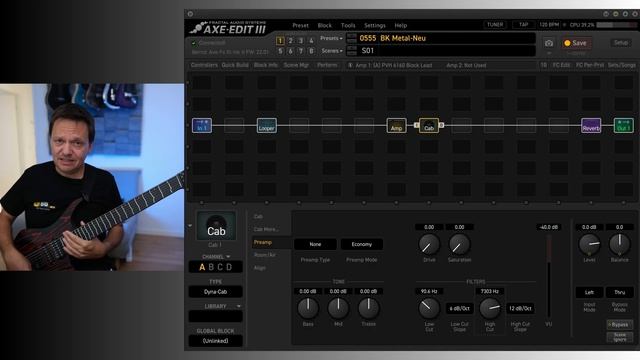Open the Setup button

pos(621,43)
